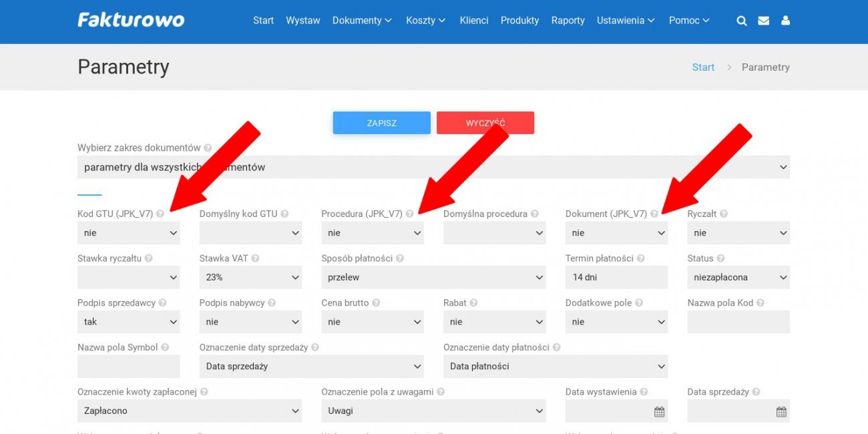Expand the Sposób płatności przelew dropdown

click(433, 277)
